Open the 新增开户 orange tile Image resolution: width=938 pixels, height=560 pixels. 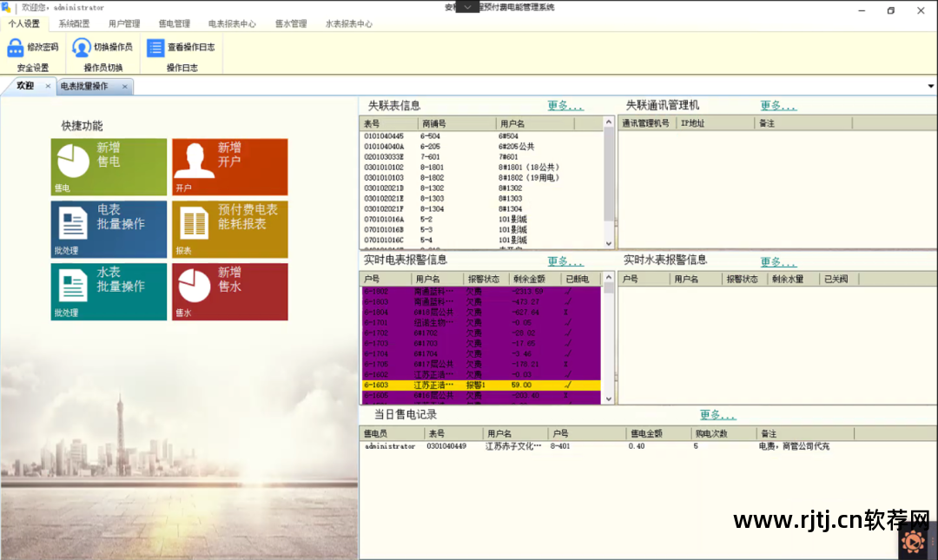pyautogui.click(x=229, y=167)
